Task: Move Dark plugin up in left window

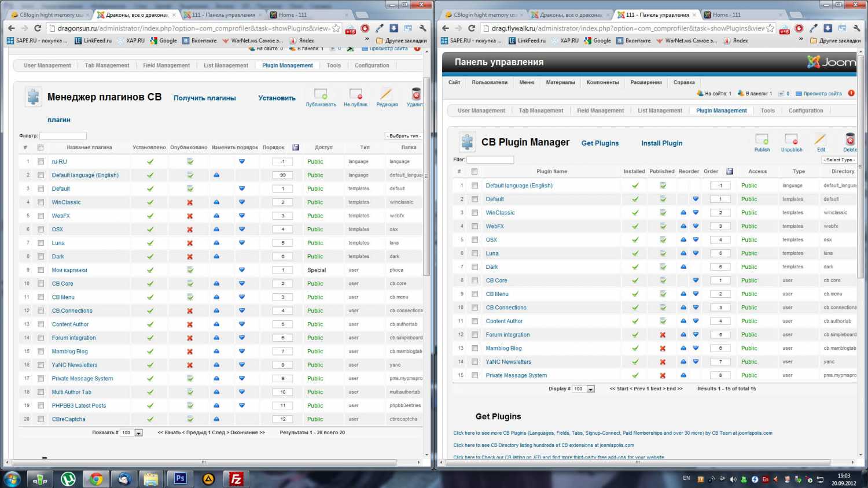Action: point(216,256)
